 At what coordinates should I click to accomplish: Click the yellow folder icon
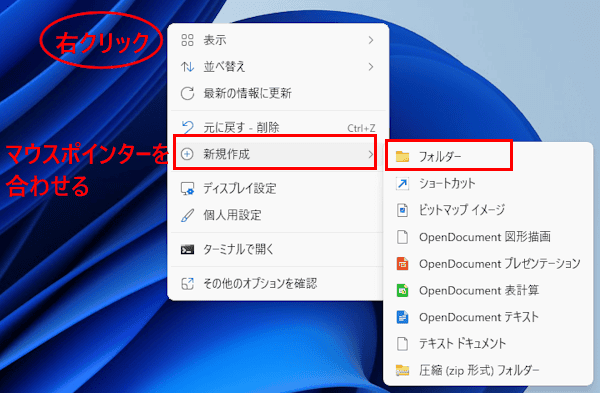402,156
